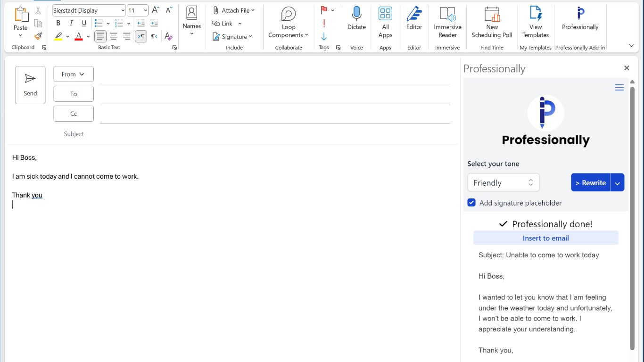Toggle bold formatting
Viewport: 644px width, 362px height.
[x=58, y=24]
